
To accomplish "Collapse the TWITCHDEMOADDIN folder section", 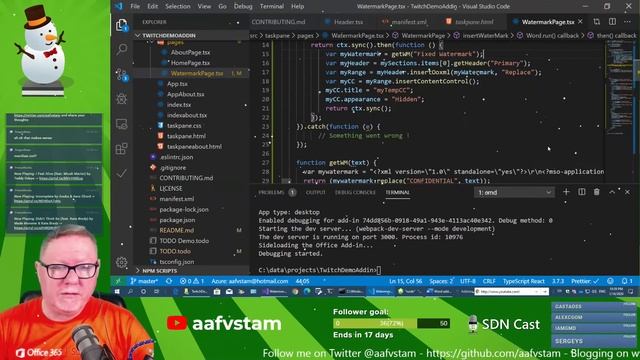I will pyautogui.click(x=191, y=36).
